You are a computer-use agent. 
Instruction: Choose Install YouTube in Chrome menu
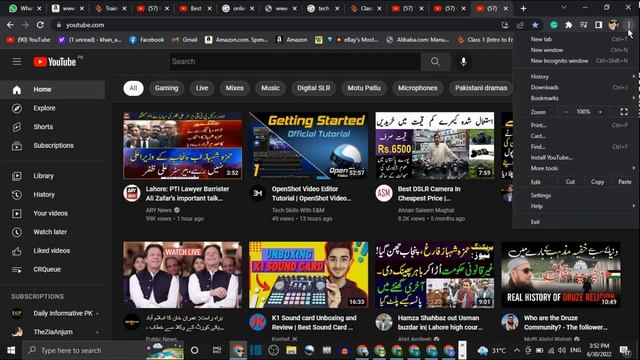(x=576, y=158)
